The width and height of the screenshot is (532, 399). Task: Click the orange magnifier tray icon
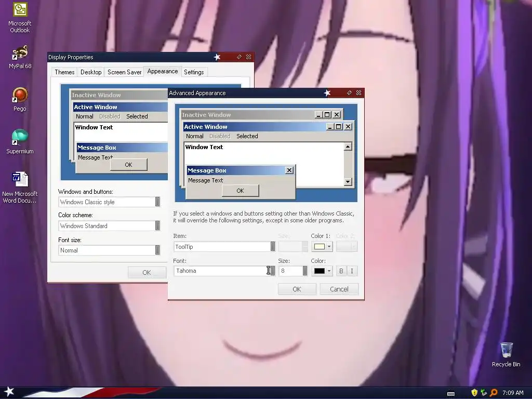[494, 393]
